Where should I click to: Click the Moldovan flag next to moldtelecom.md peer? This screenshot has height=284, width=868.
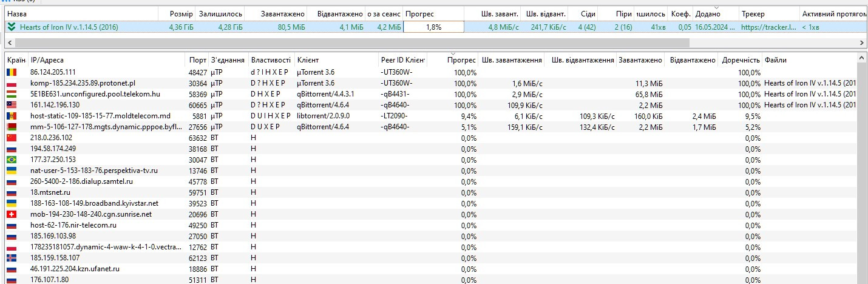click(x=12, y=116)
